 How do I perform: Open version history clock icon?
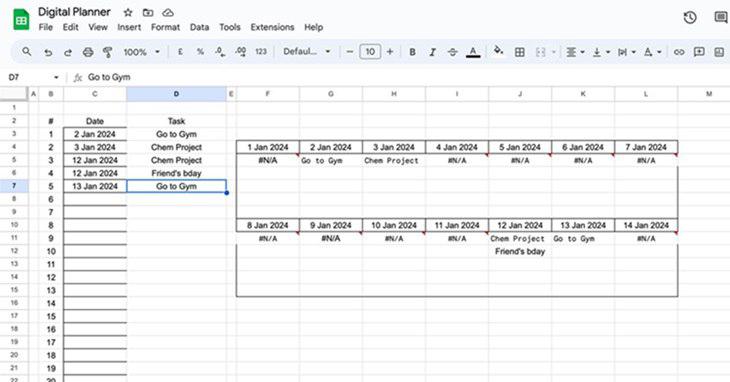690,18
